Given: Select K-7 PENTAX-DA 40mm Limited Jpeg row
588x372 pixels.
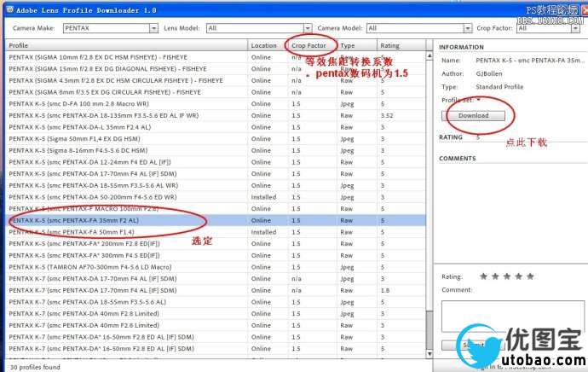Looking at the screenshot, I should click(x=216, y=313).
